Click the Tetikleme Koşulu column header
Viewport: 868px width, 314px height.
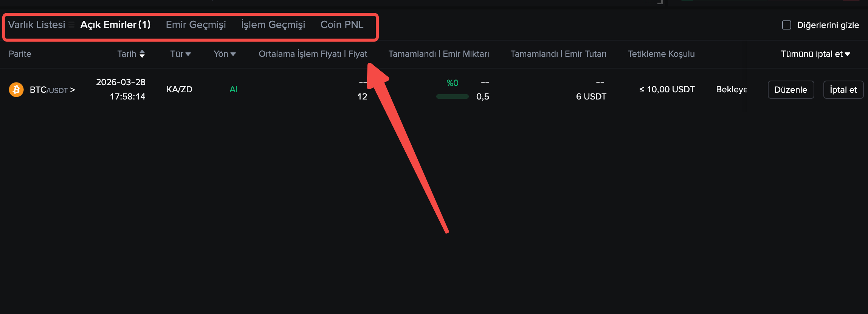(x=661, y=54)
